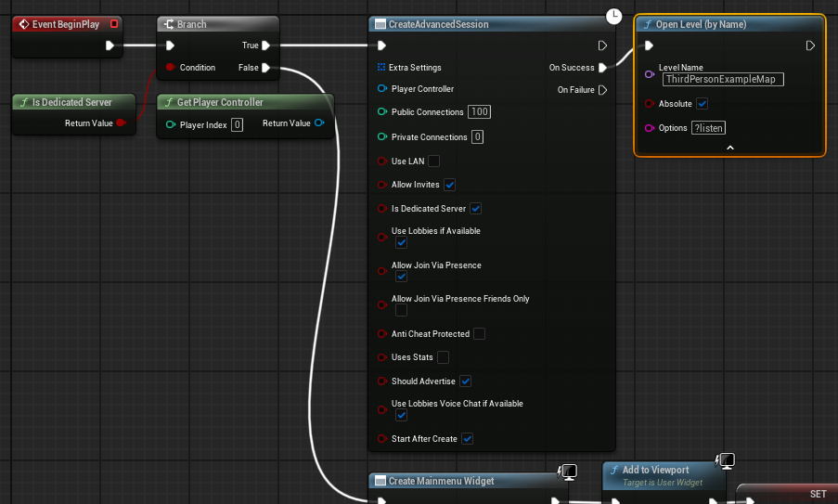The height and width of the screenshot is (504, 838).
Task: Click Get Player Controller Return Value pin
Action: point(319,123)
